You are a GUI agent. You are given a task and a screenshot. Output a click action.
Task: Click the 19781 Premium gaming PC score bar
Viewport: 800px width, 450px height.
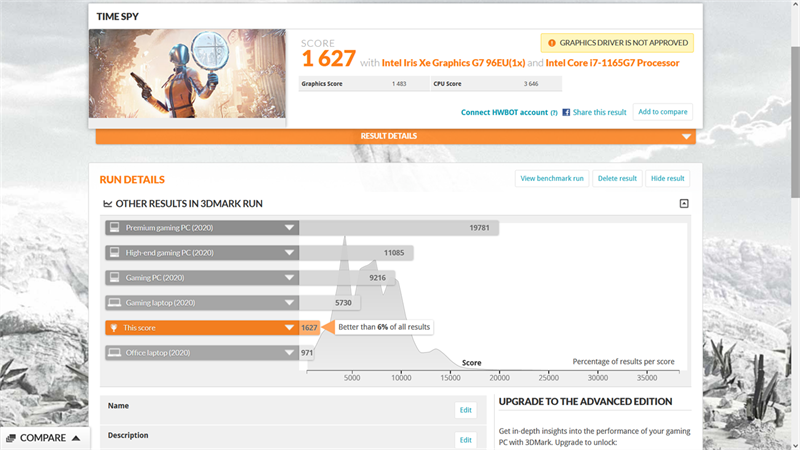point(399,228)
